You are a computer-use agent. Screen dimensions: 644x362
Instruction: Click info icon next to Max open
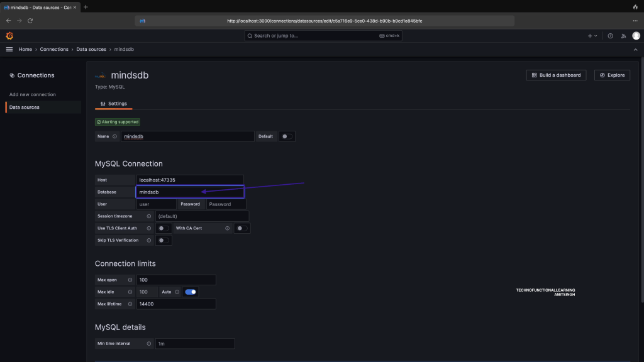(x=130, y=280)
